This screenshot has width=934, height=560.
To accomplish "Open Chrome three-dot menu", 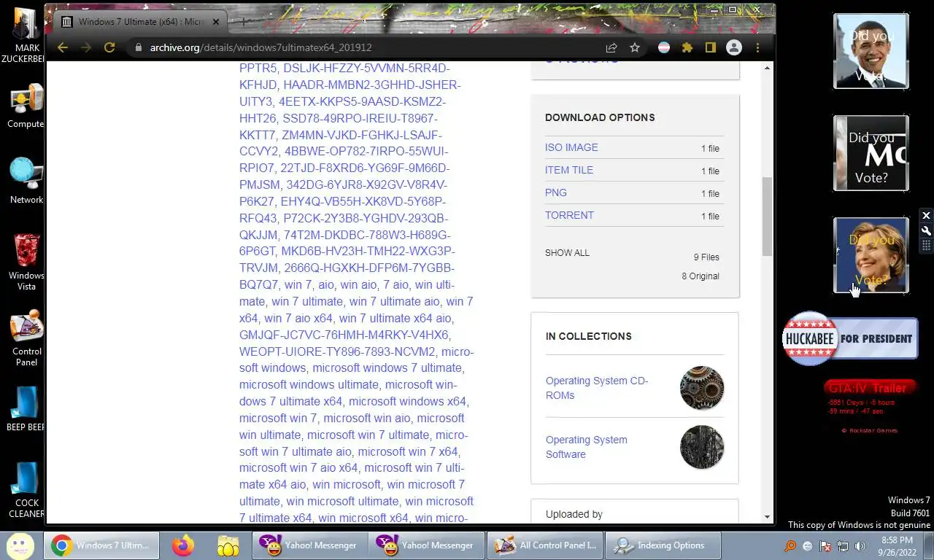I will pyautogui.click(x=757, y=47).
